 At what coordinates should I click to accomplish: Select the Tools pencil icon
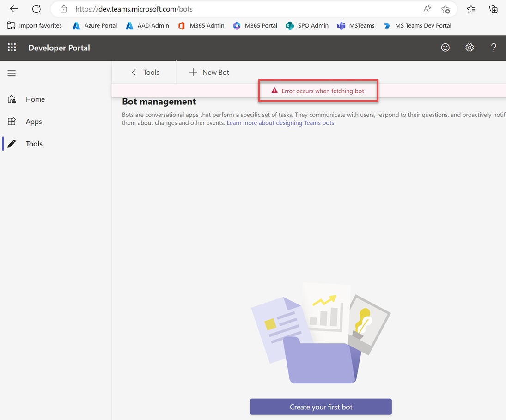12,143
